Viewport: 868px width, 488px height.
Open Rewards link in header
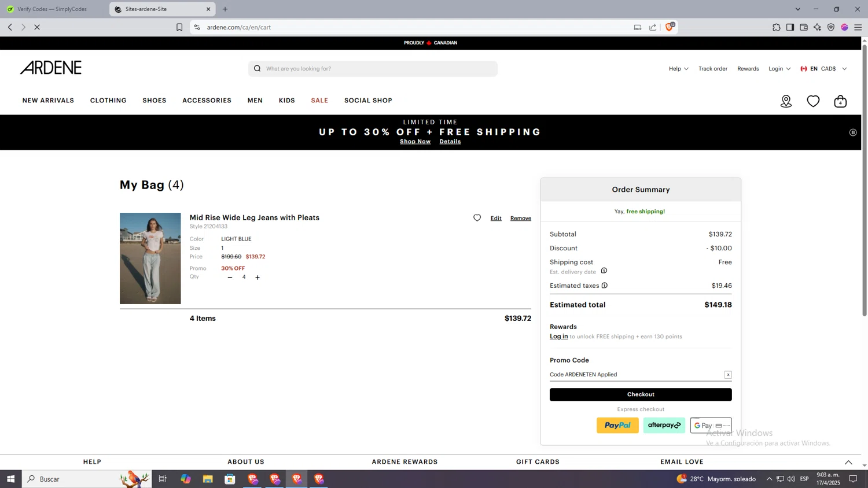[x=748, y=69]
